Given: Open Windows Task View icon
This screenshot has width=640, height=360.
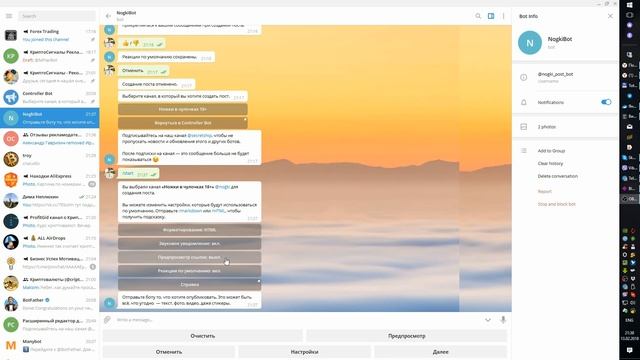Looking at the screenshot, I should click(x=629, y=15).
